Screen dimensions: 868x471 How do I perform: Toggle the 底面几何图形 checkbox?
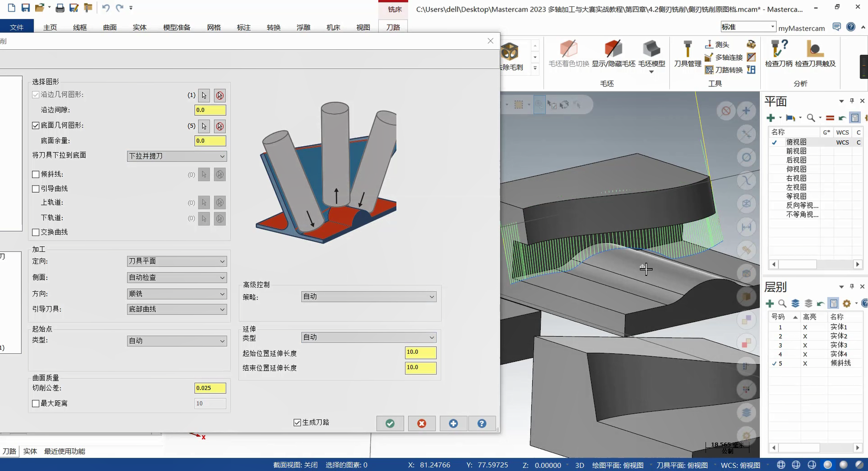coord(36,126)
